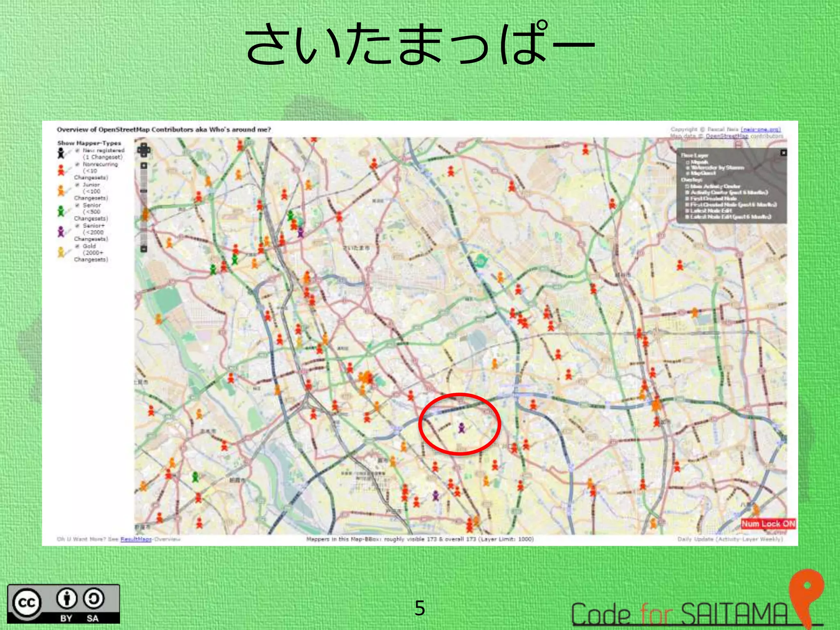Uncheck Gold (2000+ Changesets) mappers
Viewport: 840px width, 630px height.
pos(78,246)
